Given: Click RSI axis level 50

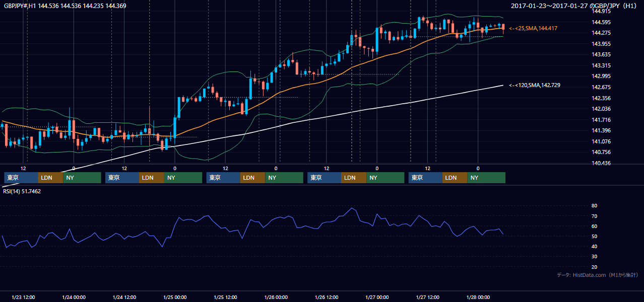Looking at the screenshot, I should point(594,237).
